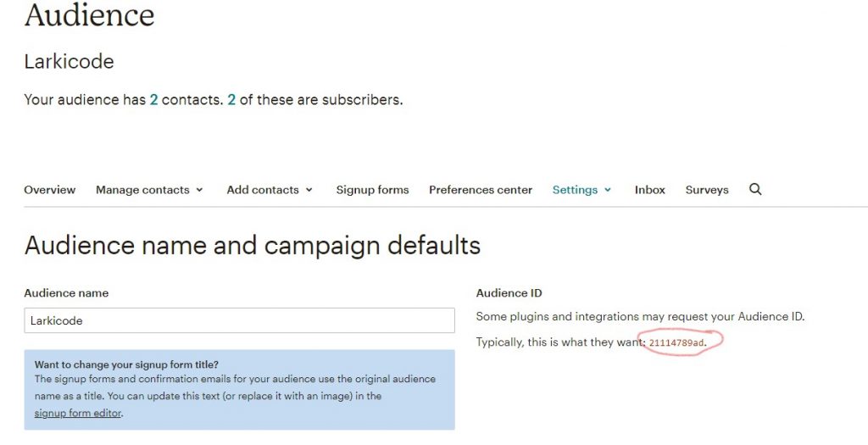Click the subscribers count number link
The width and height of the screenshot is (868, 445).
pyautogui.click(x=231, y=100)
